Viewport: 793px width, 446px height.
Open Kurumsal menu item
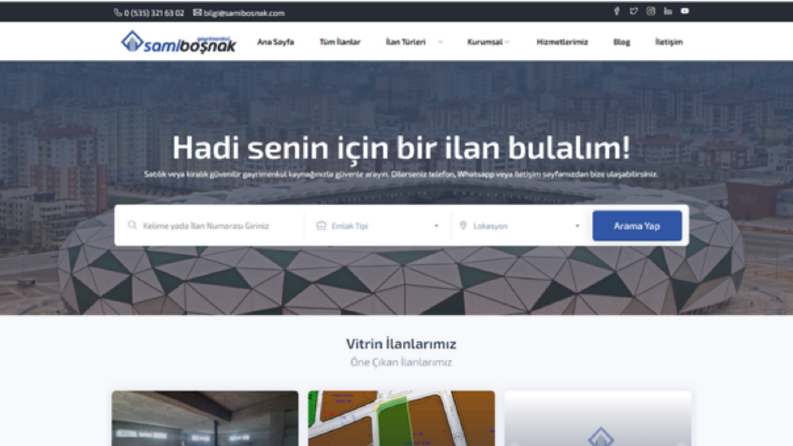click(484, 42)
